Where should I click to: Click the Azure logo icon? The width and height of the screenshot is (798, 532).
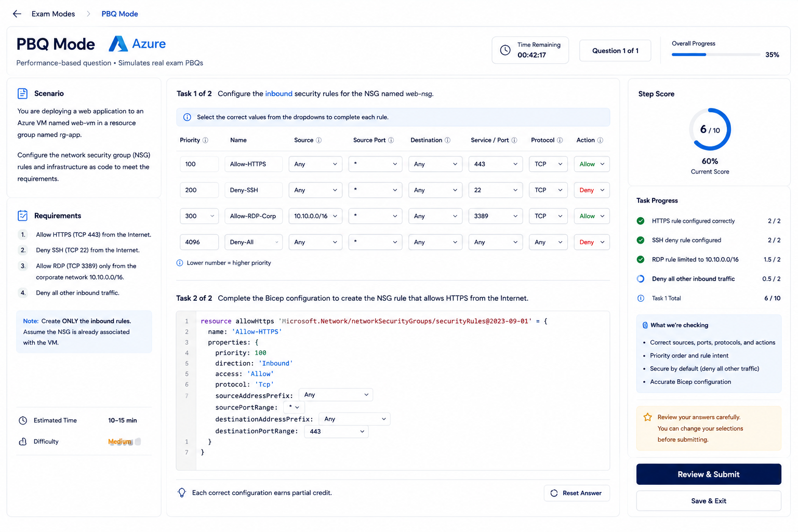pyautogui.click(x=118, y=44)
